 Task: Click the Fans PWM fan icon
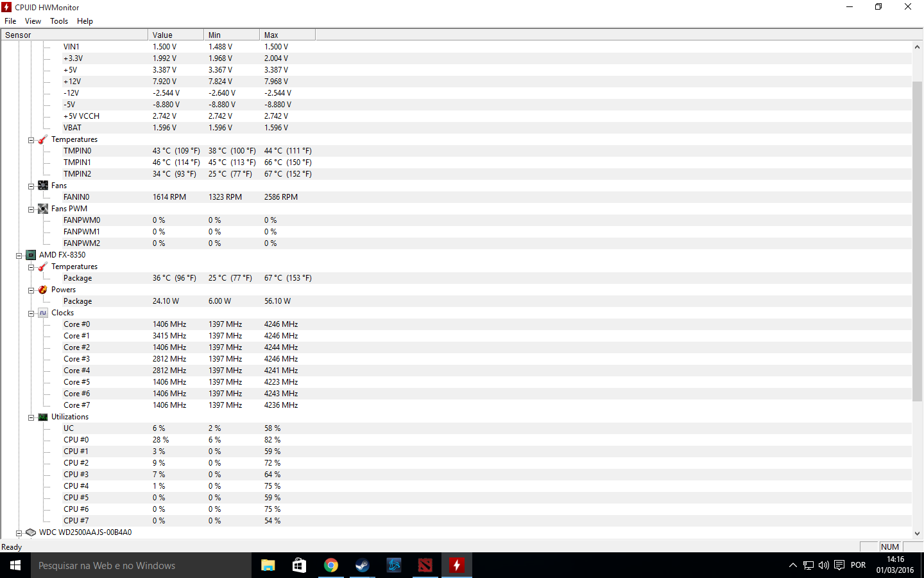[x=43, y=209]
